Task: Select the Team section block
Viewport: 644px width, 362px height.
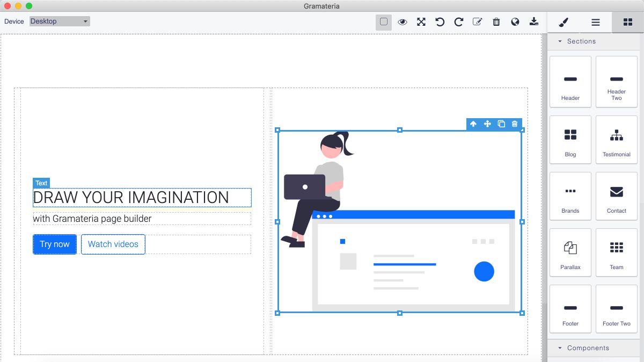Action: pyautogui.click(x=617, y=252)
